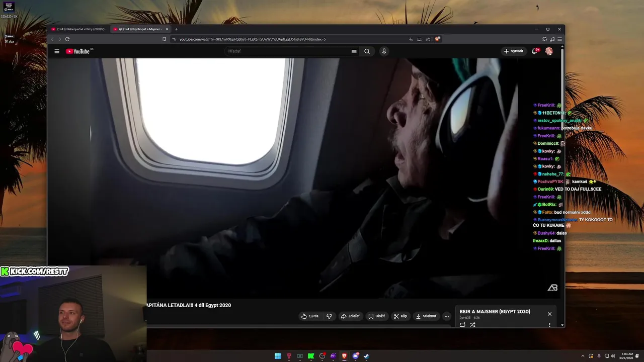Viewport: 644px width, 362px height.
Task: Open playlist panel three-dot options
Action: click(x=549, y=325)
